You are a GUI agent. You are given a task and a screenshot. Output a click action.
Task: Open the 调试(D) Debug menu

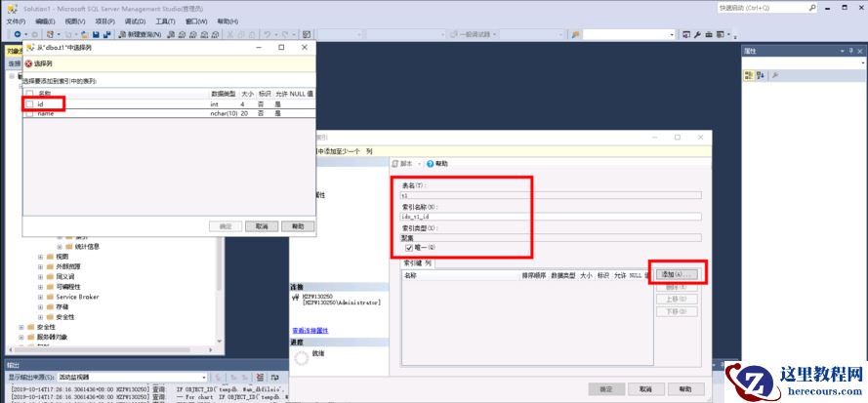pos(135,21)
